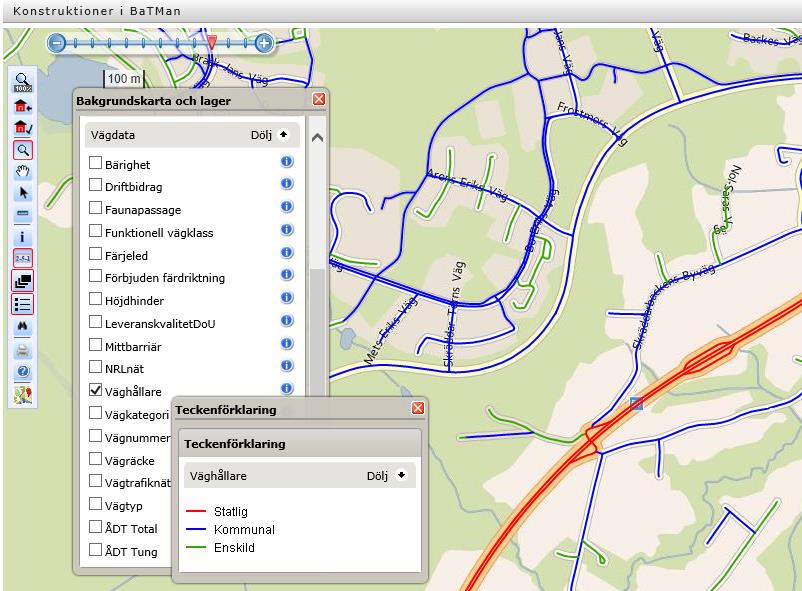Toggle the 2-5-1 labels tool

[23, 258]
